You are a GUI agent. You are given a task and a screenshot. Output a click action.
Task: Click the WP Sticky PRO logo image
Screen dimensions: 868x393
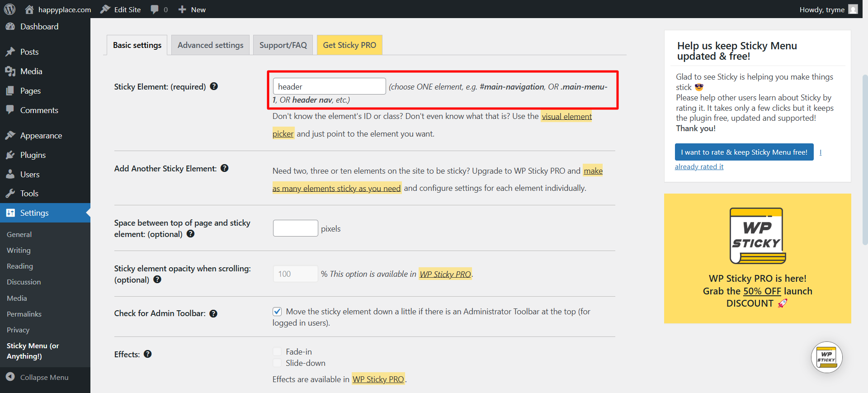tap(758, 236)
